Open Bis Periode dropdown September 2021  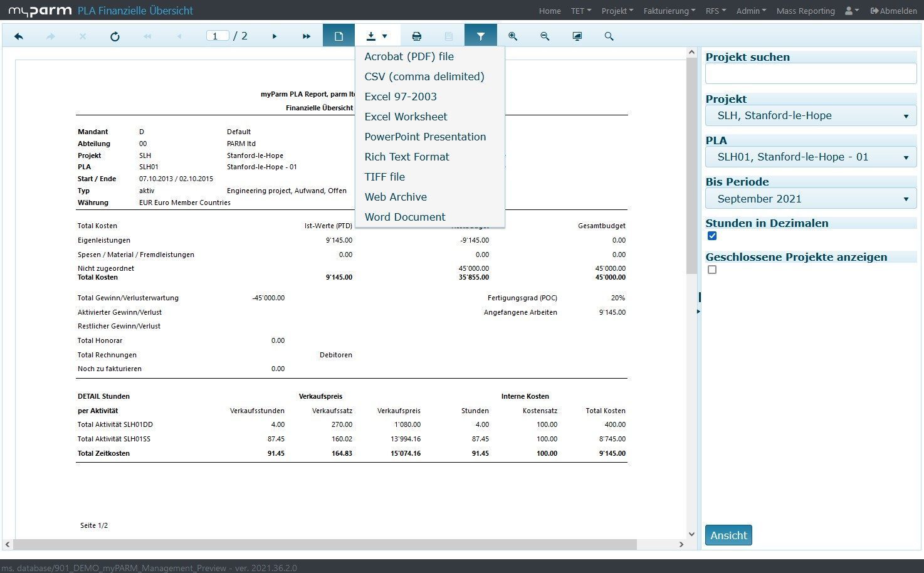click(811, 199)
